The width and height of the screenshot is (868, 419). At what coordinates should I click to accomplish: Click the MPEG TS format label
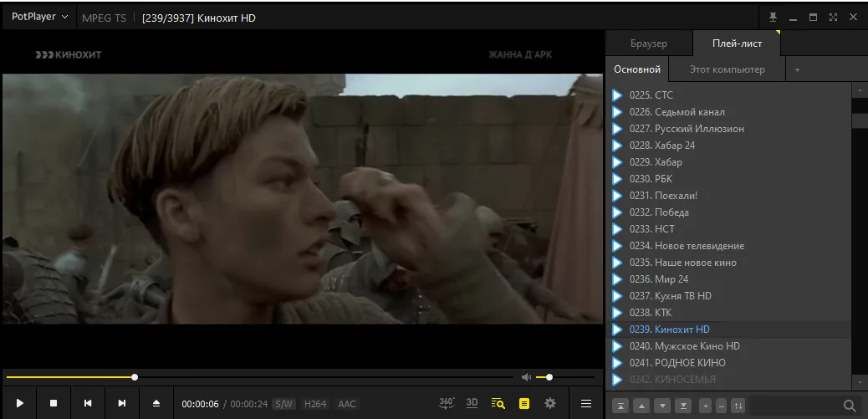pos(104,18)
